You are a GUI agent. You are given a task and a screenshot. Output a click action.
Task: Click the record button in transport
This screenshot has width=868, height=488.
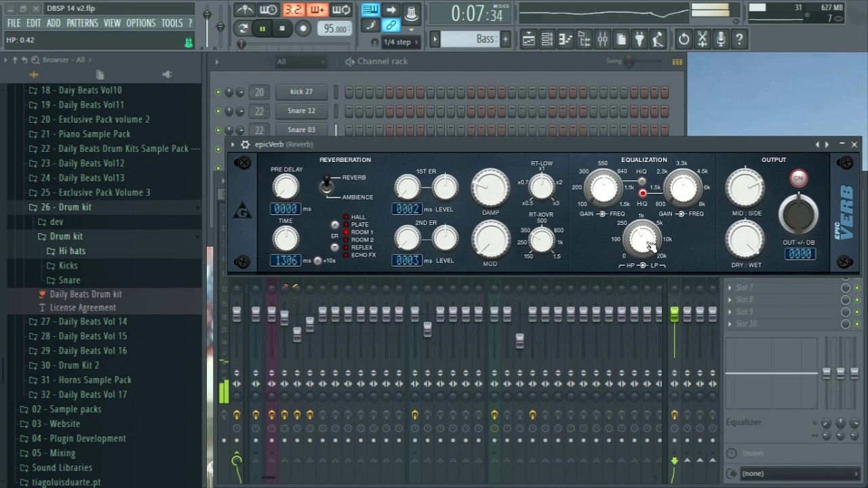(303, 28)
